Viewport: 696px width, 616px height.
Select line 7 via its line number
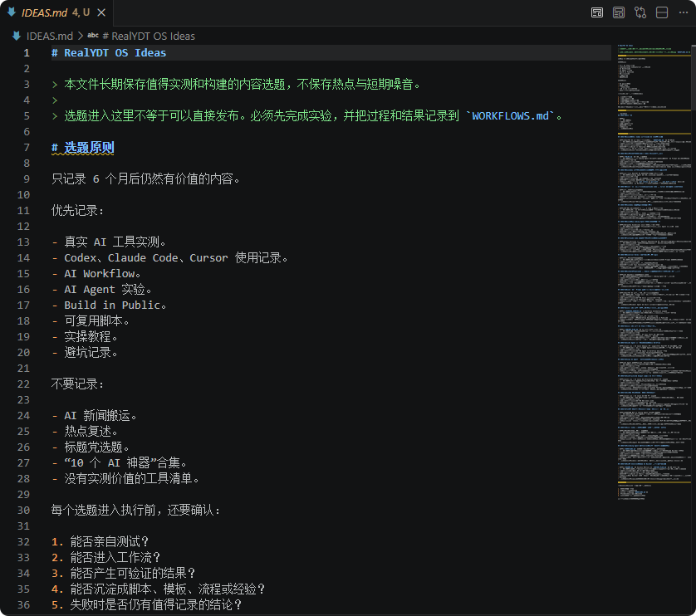(27, 147)
